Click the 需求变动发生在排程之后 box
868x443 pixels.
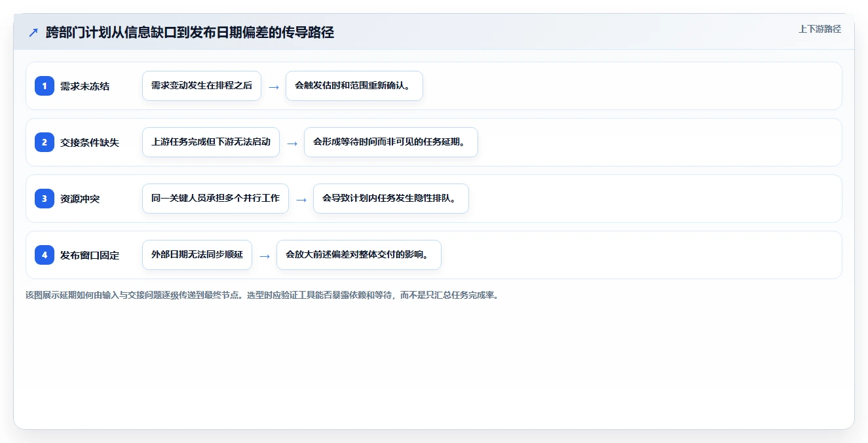(x=202, y=86)
